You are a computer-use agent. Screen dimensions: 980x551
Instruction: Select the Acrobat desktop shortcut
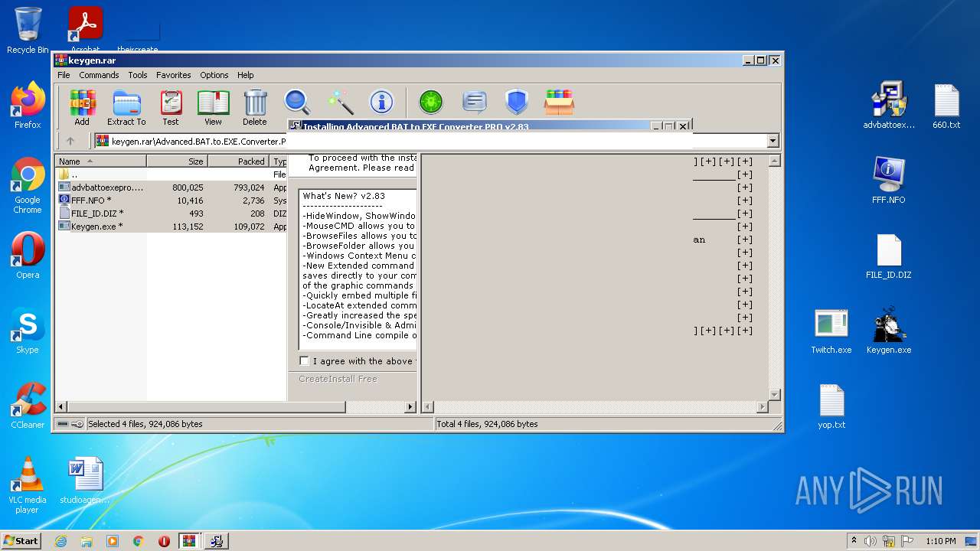point(85,31)
